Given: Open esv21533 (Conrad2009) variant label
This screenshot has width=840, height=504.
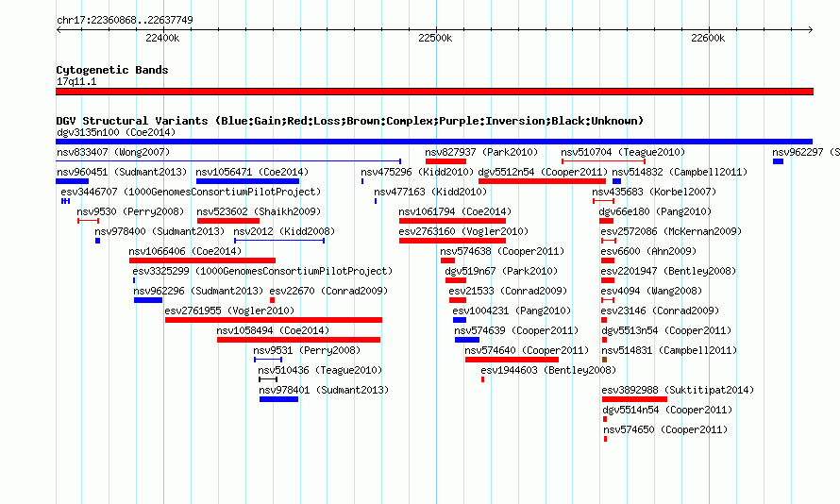Looking at the screenshot, I should pyautogui.click(x=508, y=291).
